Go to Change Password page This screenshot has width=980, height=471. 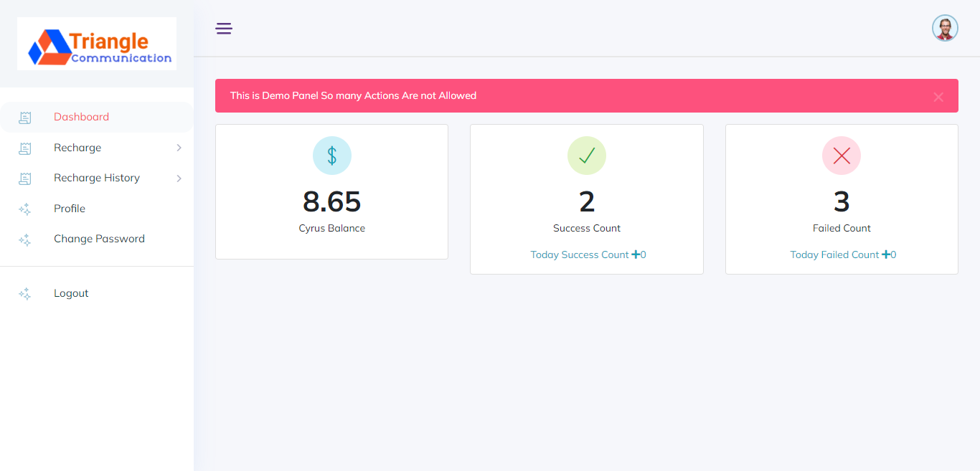99,239
